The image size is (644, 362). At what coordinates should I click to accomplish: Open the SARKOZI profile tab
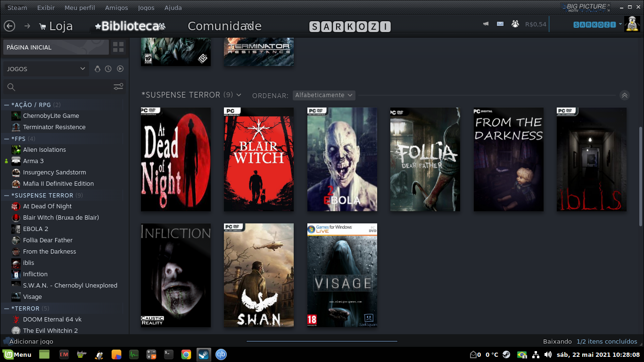pyautogui.click(x=350, y=26)
